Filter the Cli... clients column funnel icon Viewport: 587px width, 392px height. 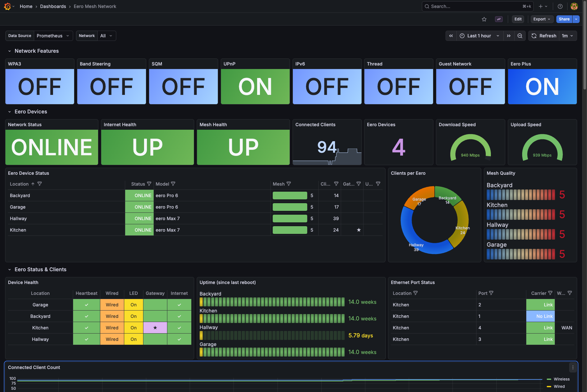coord(336,184)
